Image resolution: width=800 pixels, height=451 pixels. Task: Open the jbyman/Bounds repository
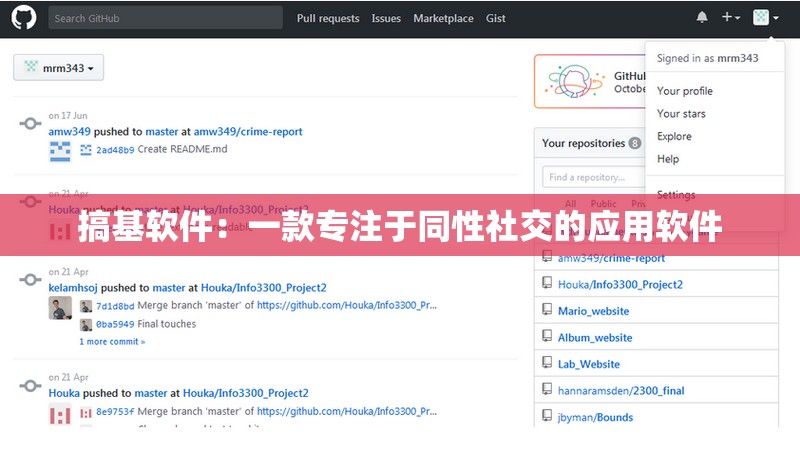coord(595,417)
